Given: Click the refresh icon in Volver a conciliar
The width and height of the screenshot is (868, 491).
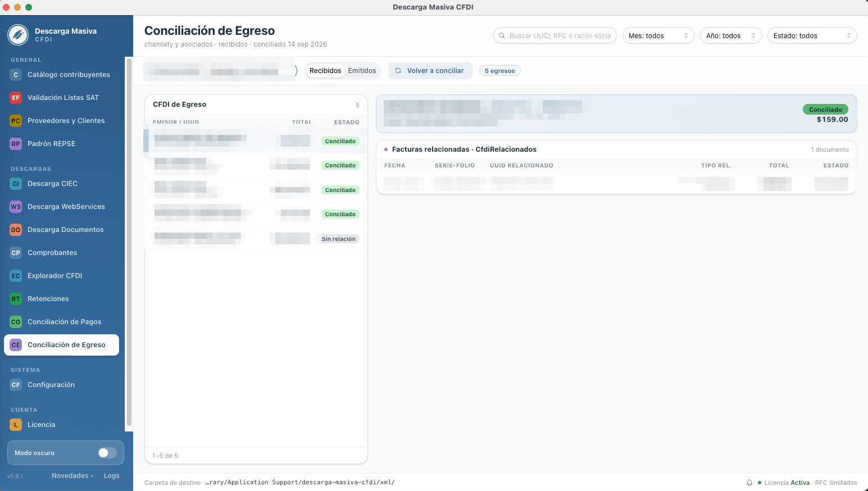Looking at the screenshot, I should [398, 71].
